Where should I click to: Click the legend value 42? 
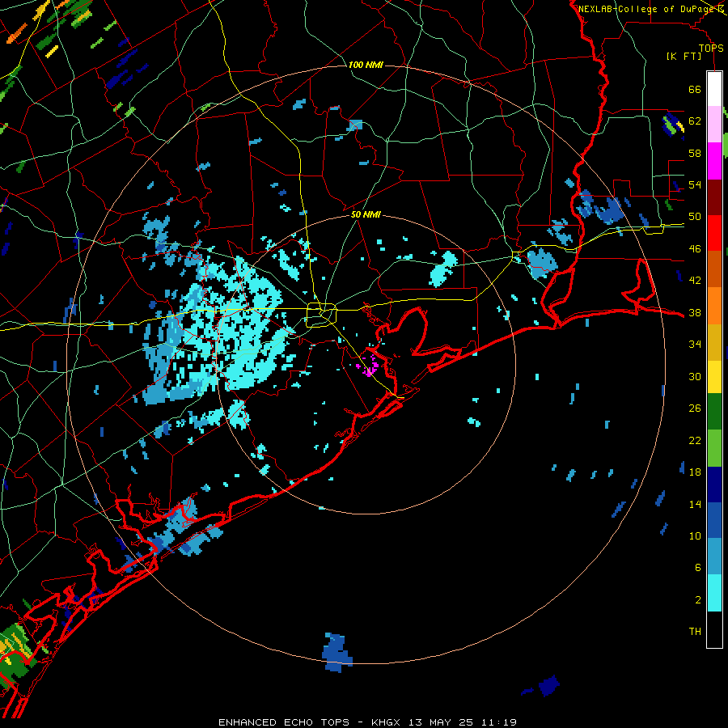pos(695,281)
